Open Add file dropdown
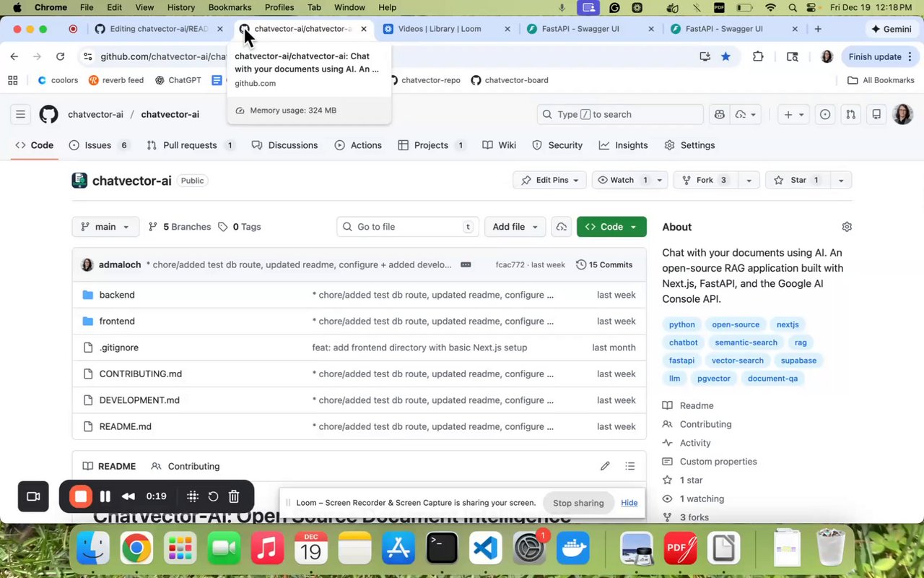924x578 pixels. (515, 227)
